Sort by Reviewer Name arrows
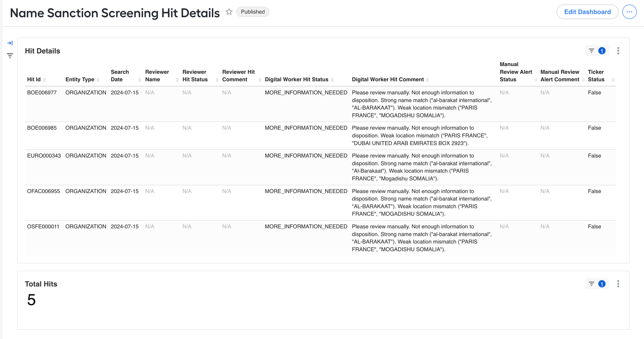 (x=177, y=80)
